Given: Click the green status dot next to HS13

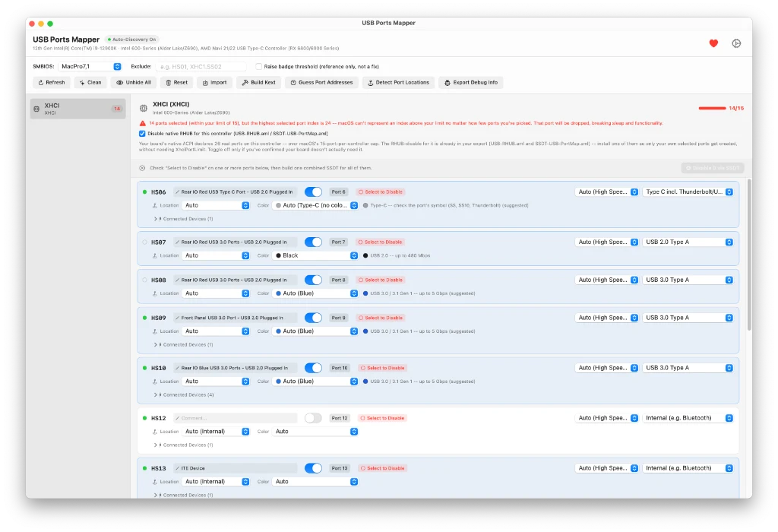Looking at the screenshot, I should pos(144,468).
